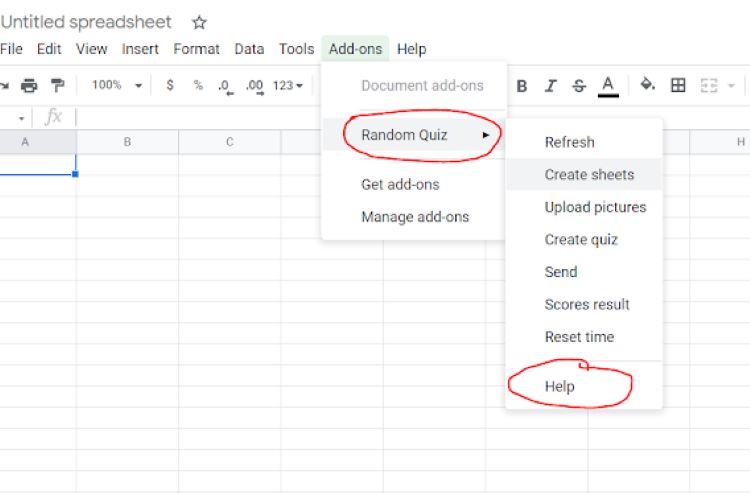
Task: Choose Manage add-ons
Action: coord(414,217)
